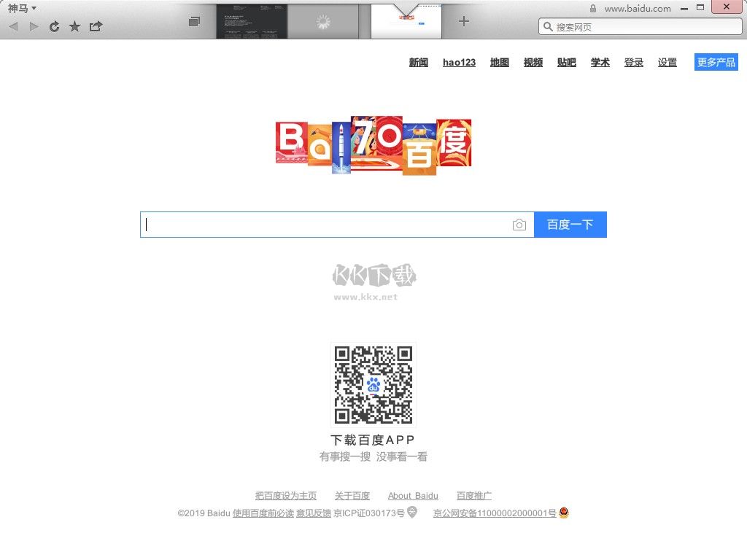
Task: Sign in via the 登录 link
Action: point(634,62)
